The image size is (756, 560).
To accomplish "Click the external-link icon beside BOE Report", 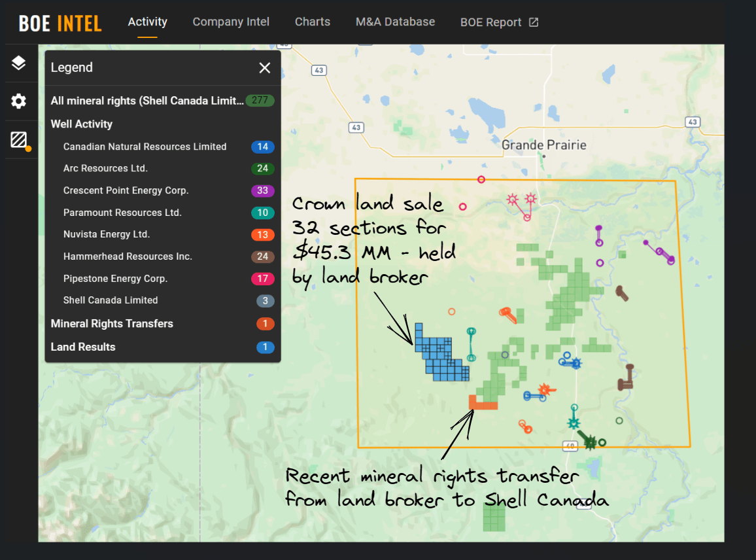I will pyautogui.click(x=533, y=22).
